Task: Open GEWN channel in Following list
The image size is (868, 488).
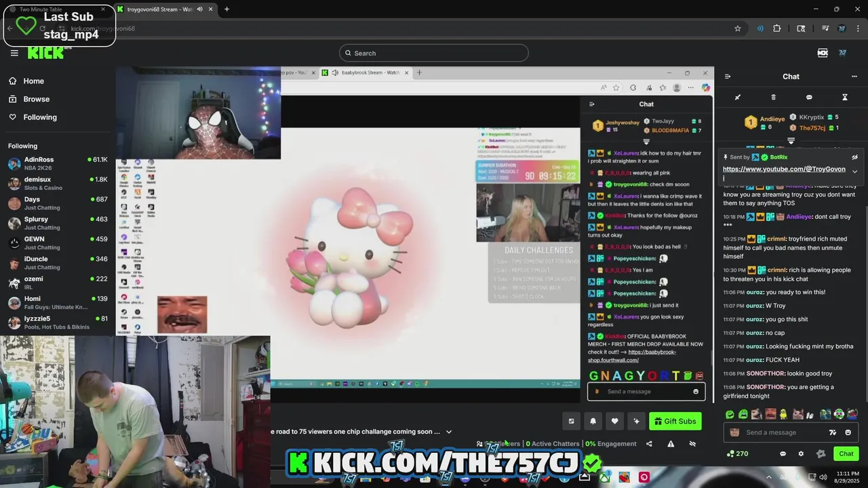Action: 58,243
